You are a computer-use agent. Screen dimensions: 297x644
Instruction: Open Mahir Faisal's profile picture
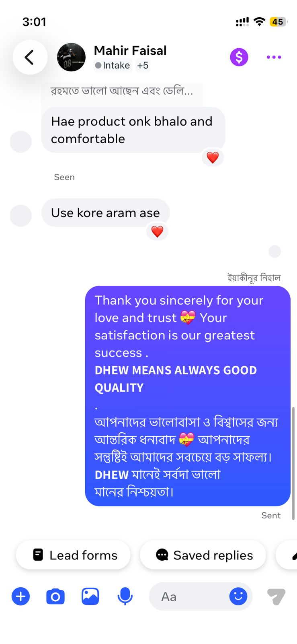pos(72,57)
